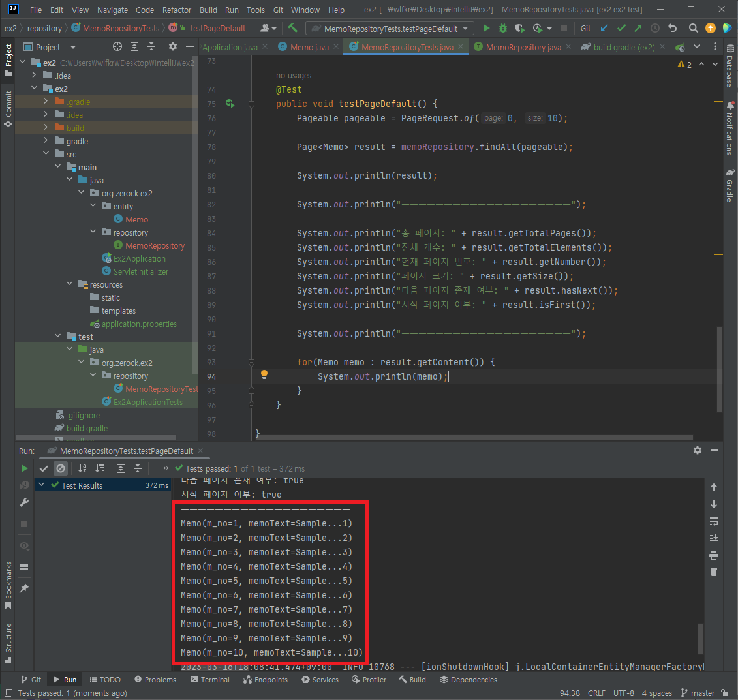Open the Refactor menu
738x700 pixels.
tap(176, 10)
